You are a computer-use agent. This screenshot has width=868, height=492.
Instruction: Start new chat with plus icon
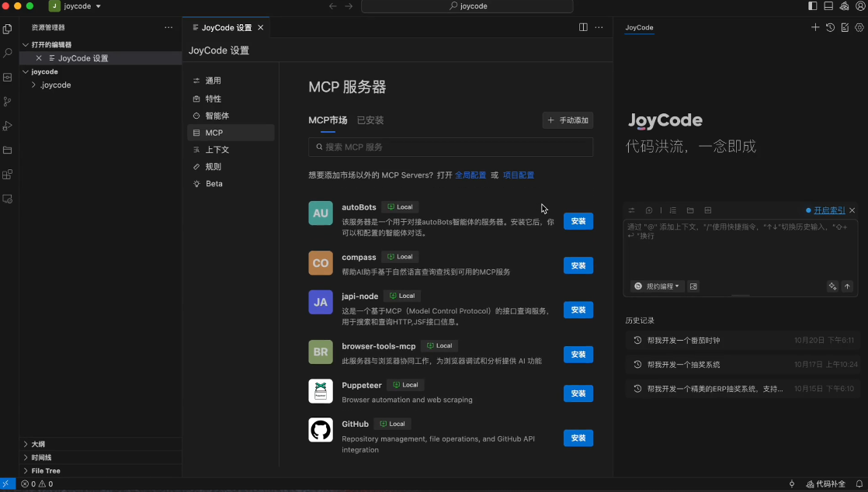815,27
